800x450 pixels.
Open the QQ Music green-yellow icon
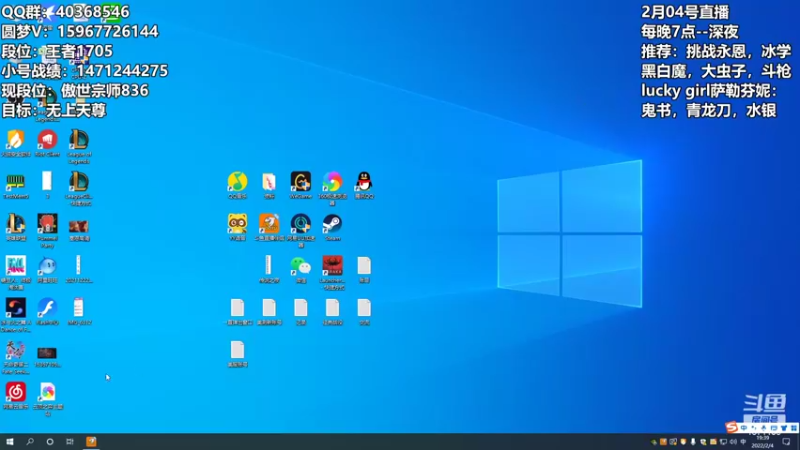(x=237, y=181)
